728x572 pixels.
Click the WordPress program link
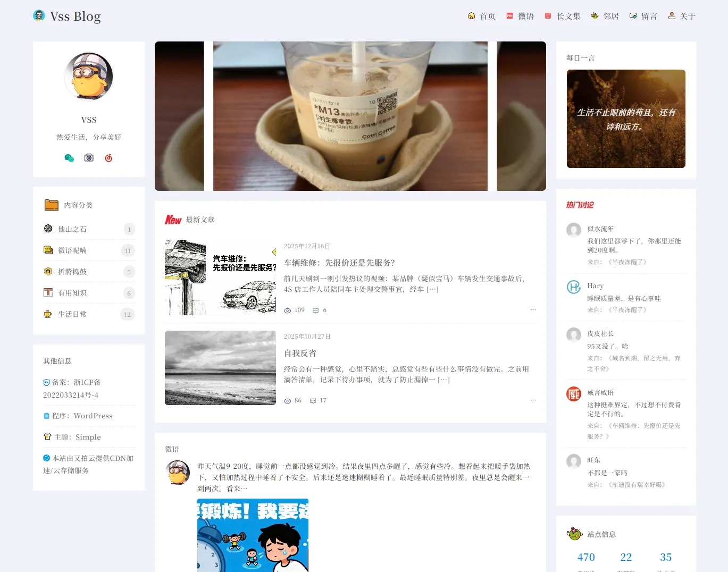[93, 416]
